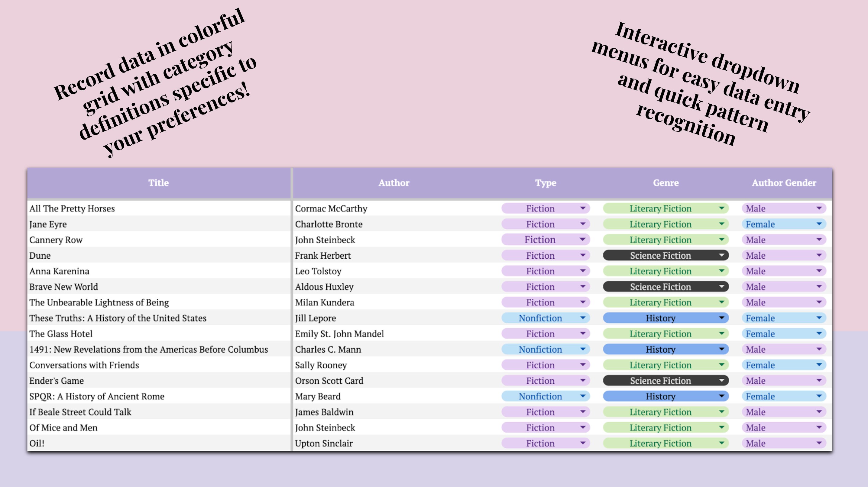Open Author Gender dropdown for Cannery Row
Image resolution: width=868 pixels, height=487 pixels.
(784, 240)
